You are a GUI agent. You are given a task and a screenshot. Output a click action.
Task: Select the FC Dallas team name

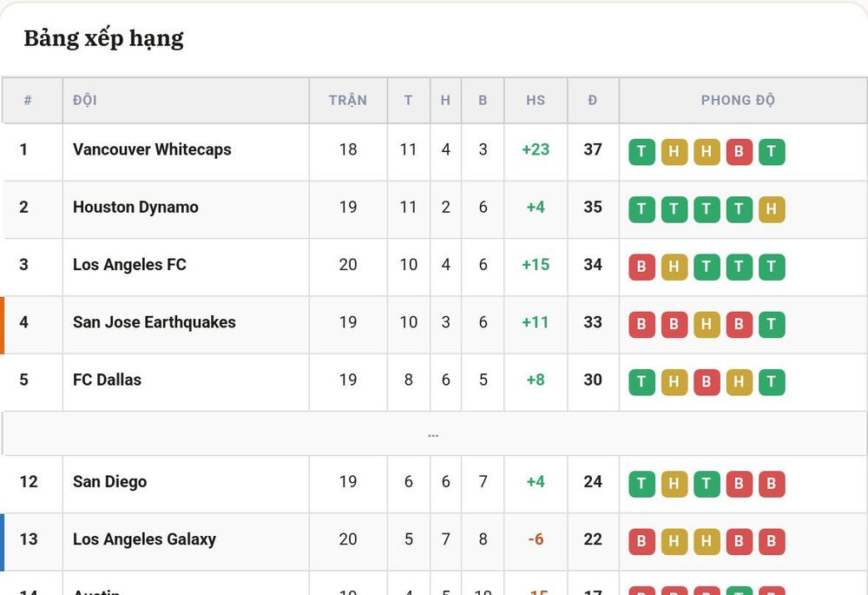[108, 380]
